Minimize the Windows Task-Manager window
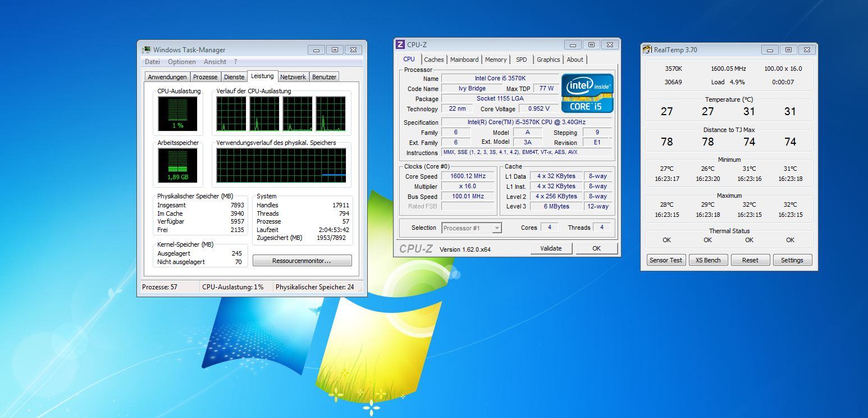The height and width of the screenshot is (418, 868). [x=316, y=50]
